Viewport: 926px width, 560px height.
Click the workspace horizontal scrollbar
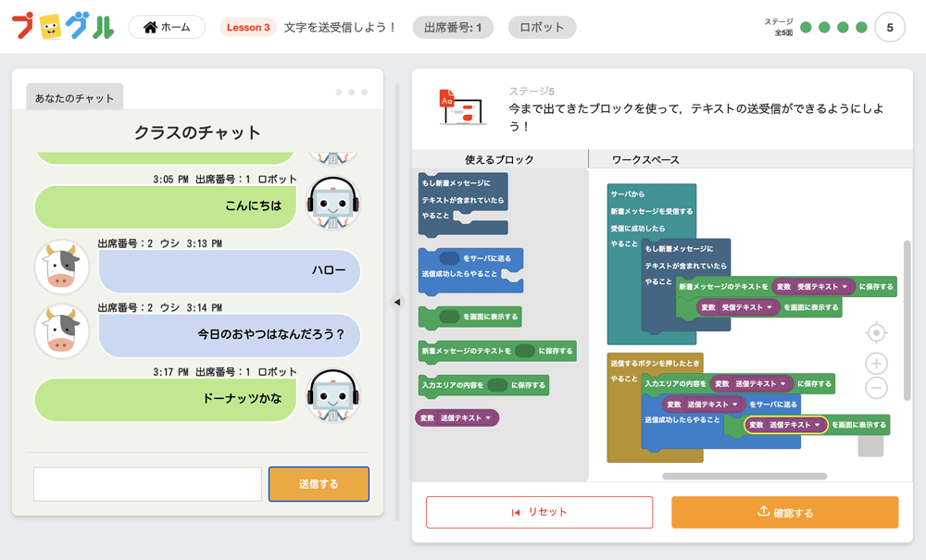click(x=745, y=476)
